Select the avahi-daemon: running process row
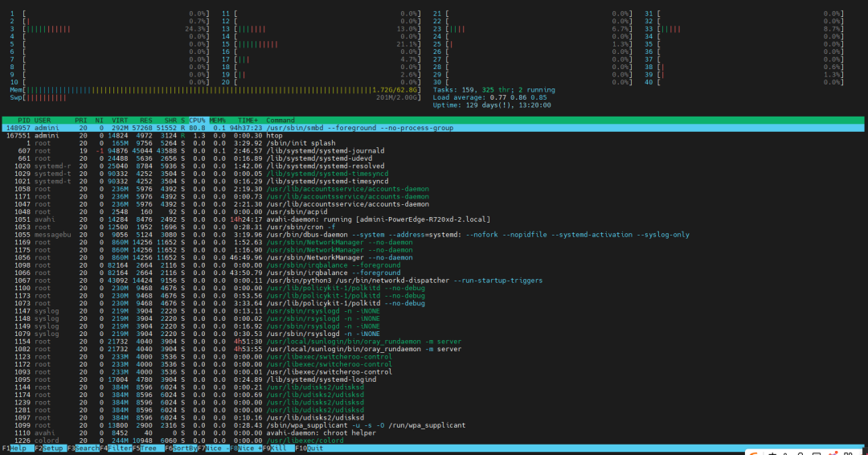Image resolution: width=868 pixels, height=455 pixels. pos(433,219)
